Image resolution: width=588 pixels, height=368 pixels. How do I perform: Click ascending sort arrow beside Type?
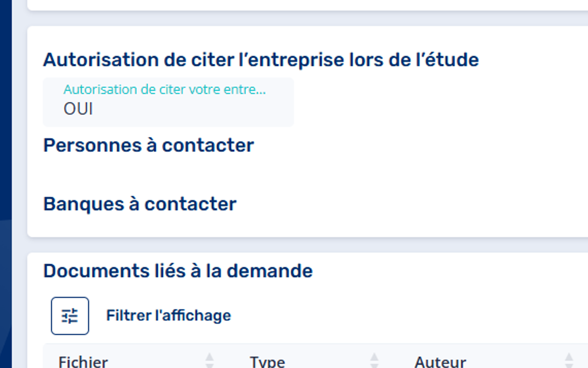click(374, 357)
